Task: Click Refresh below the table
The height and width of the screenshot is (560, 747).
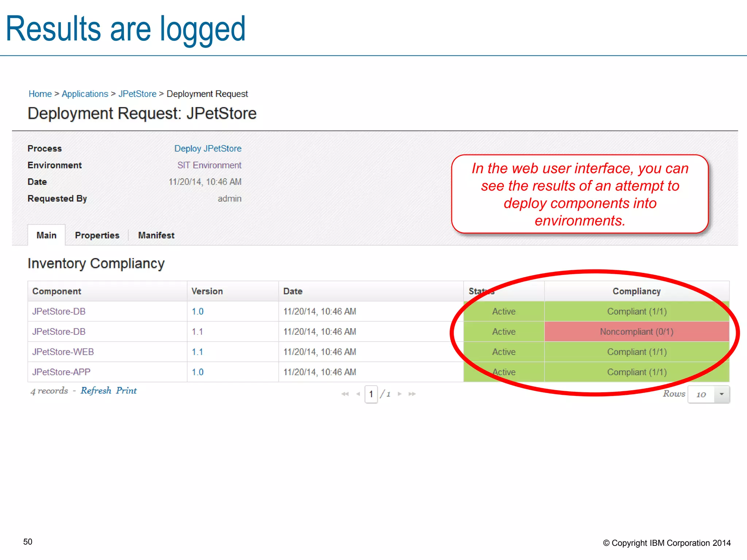Action: tap(96, 390)
